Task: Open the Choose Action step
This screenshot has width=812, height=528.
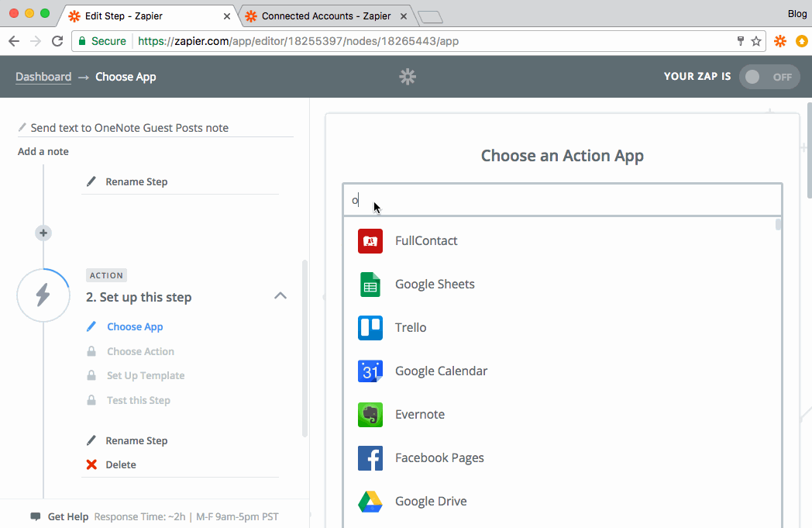Action: (x=140, y=351)
